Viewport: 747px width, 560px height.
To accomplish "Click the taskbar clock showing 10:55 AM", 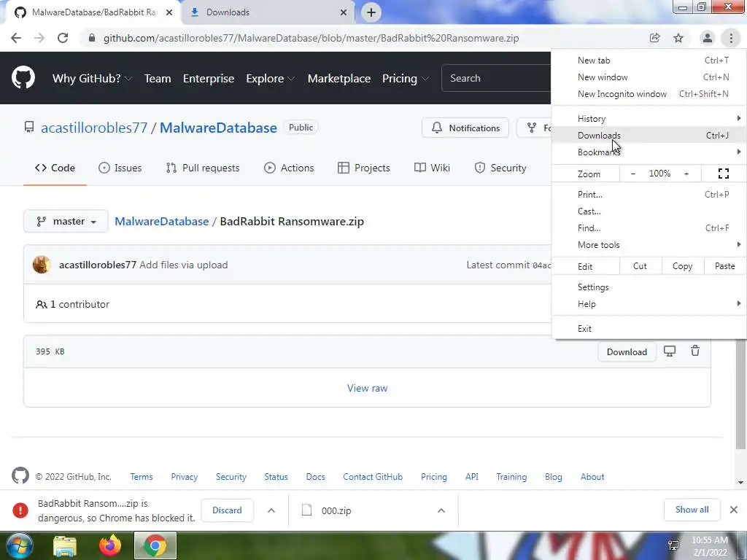I will [x=710, y=546].
